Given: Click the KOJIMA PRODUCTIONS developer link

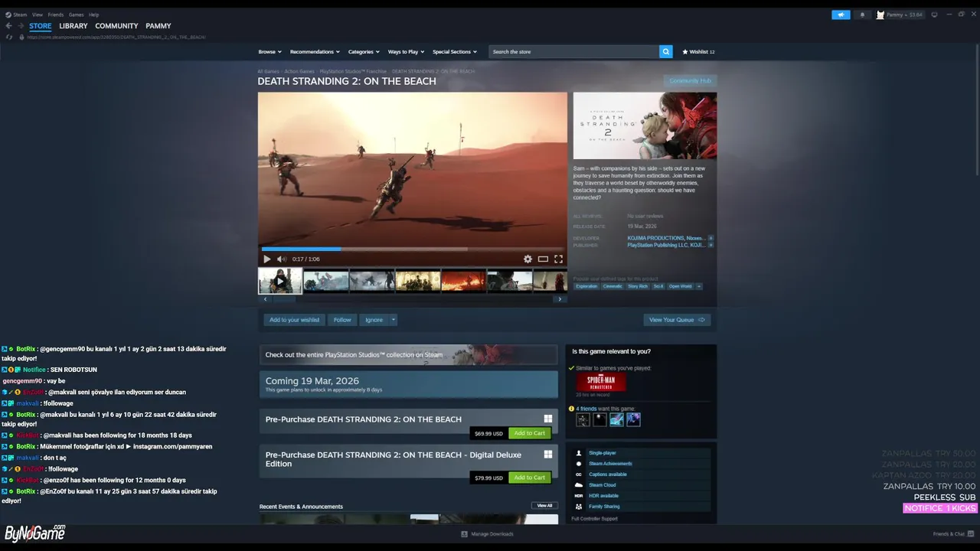Looking at the screenshot, I should [x=656, y=238].
